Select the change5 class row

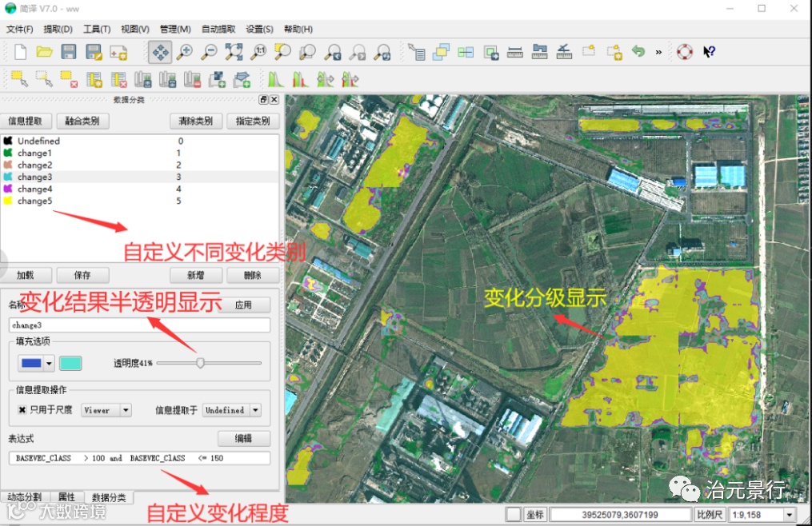pos(140,201)
